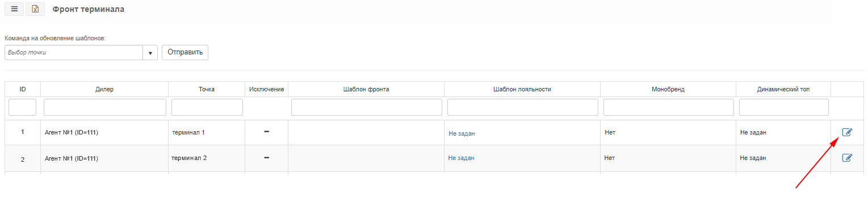The image size is (868, 210).
Task: Open the hamburger menu
Action: coord(14,9)
